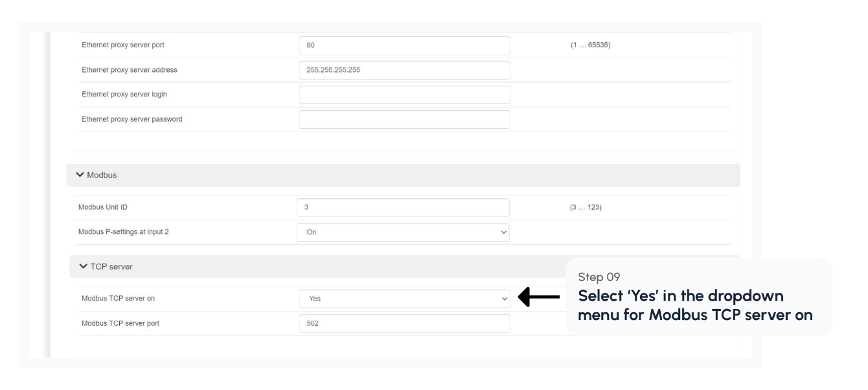Collapse the TCP server subsection chevron

[x=83, y=267]
